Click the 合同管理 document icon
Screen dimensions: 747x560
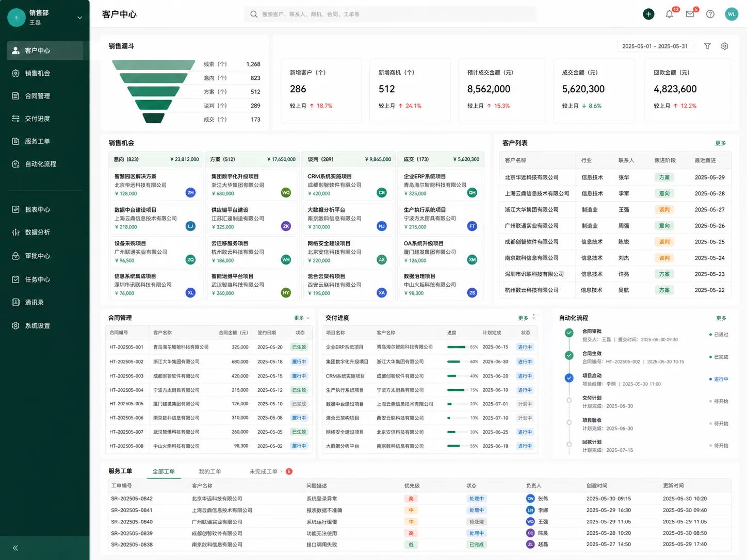coord(15,96)
